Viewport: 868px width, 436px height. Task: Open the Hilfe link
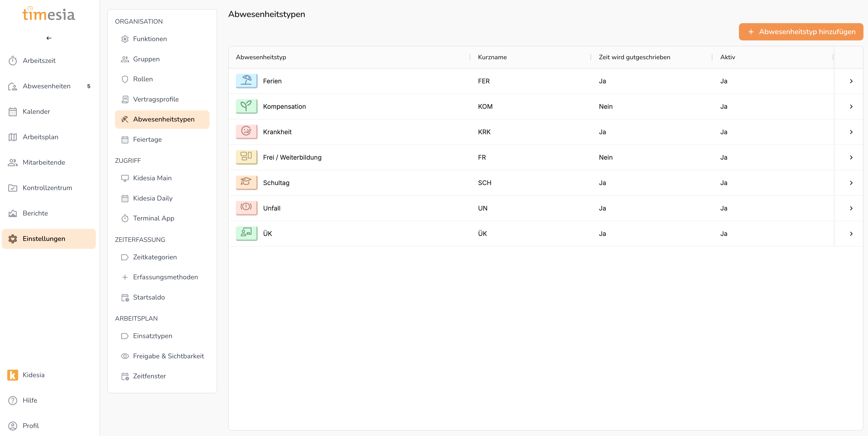(x=30, y=400)
